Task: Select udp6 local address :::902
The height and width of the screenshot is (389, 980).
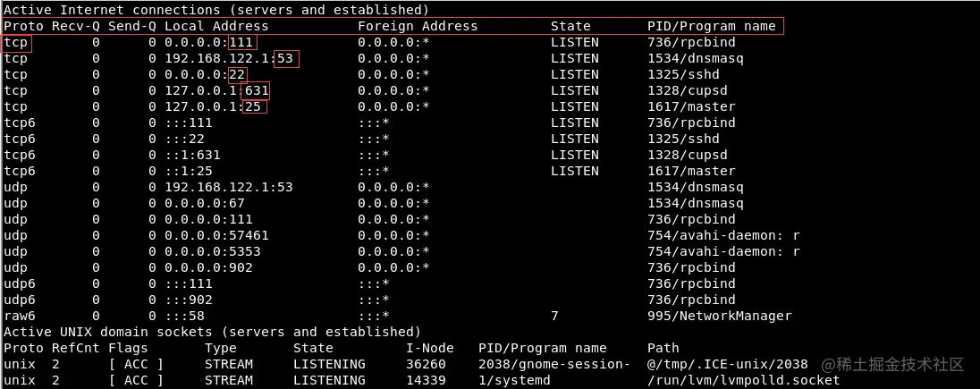Action: pyautogui.click(x=189, y=300)
